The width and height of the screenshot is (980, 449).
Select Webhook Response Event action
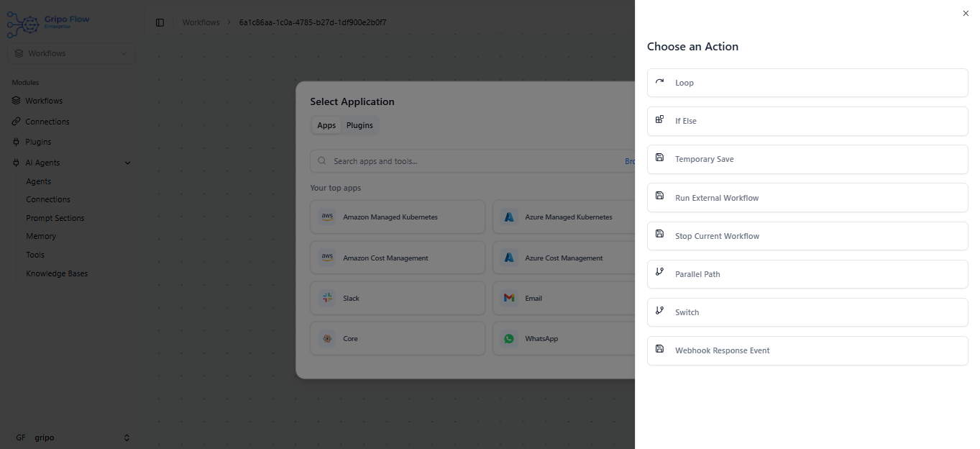[x=807, y=350]
